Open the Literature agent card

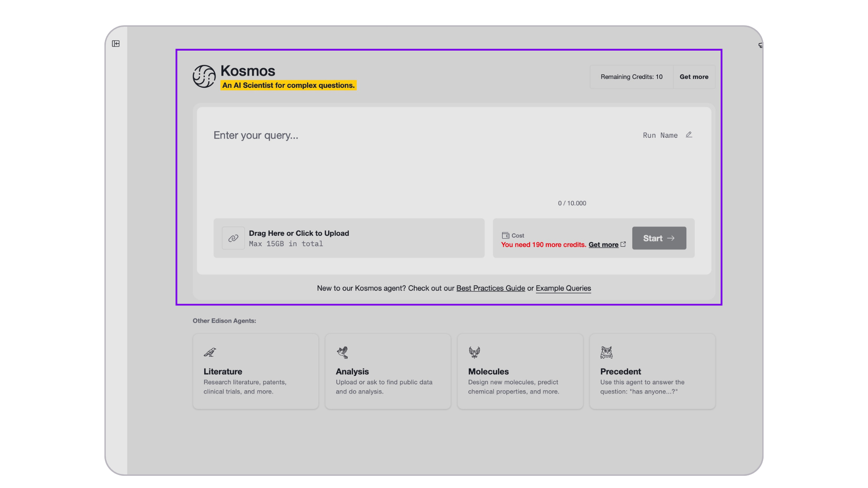pyautogui.click(x=255, y=371)
